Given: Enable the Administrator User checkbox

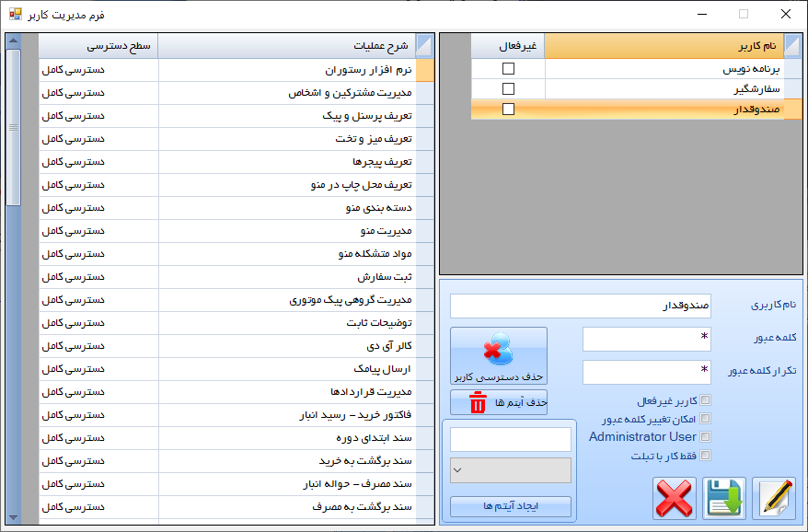Looking at the screenshot, I should (706, 436).
